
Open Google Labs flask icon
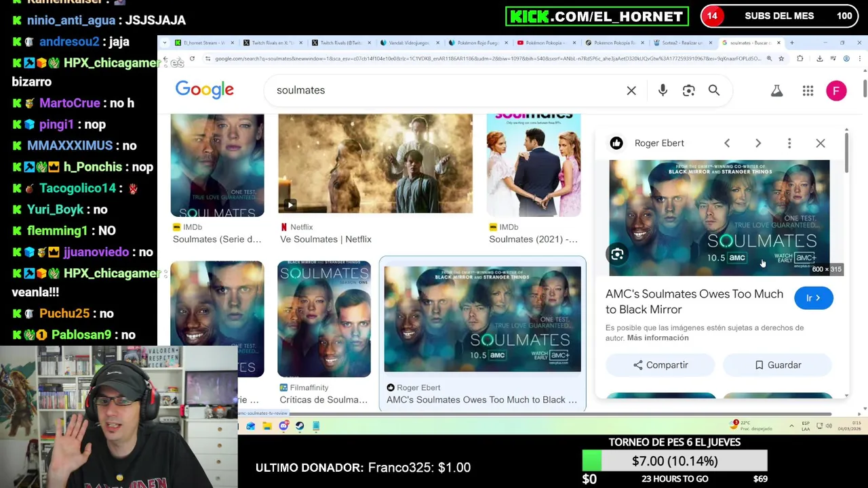click(776, 91)
